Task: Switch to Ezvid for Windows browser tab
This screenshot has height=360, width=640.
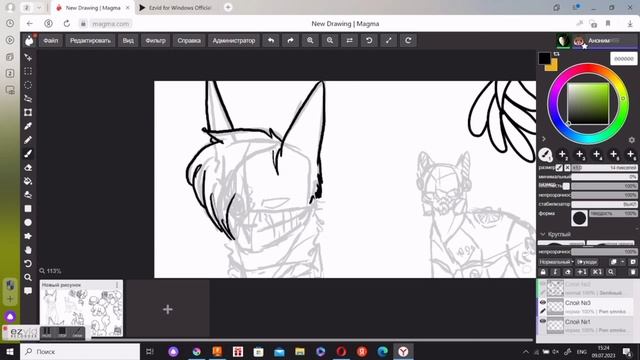Action: (x=175, y=8)
